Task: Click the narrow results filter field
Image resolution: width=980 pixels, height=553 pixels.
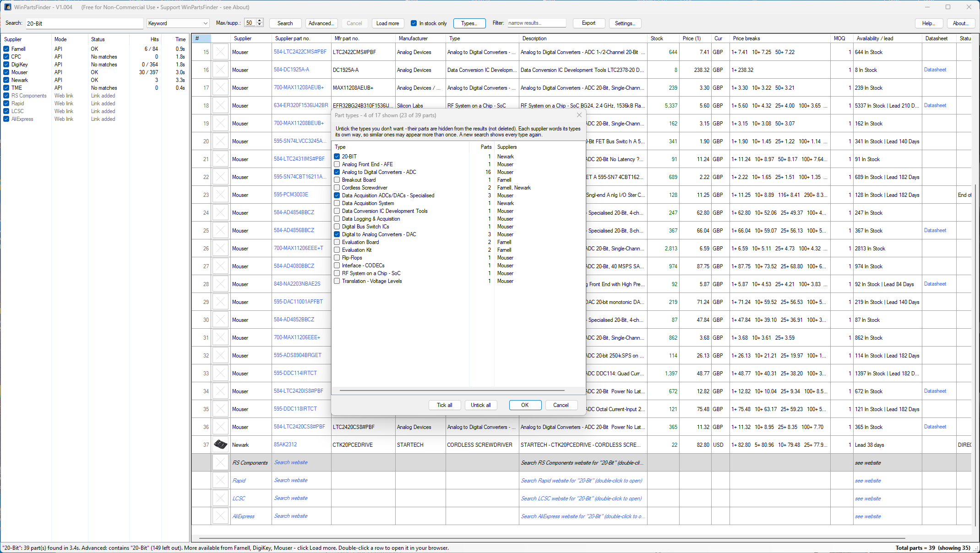Action: pos(536,23)
